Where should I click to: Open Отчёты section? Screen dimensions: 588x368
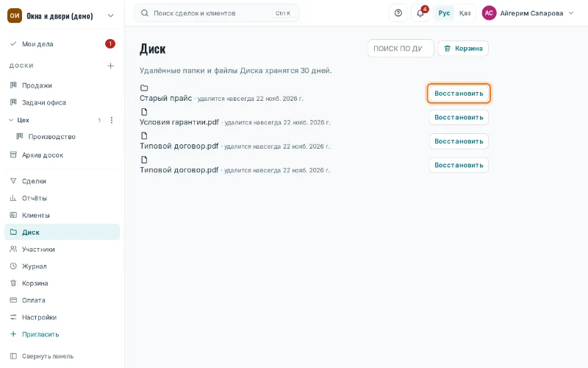[x=62, y=198]
